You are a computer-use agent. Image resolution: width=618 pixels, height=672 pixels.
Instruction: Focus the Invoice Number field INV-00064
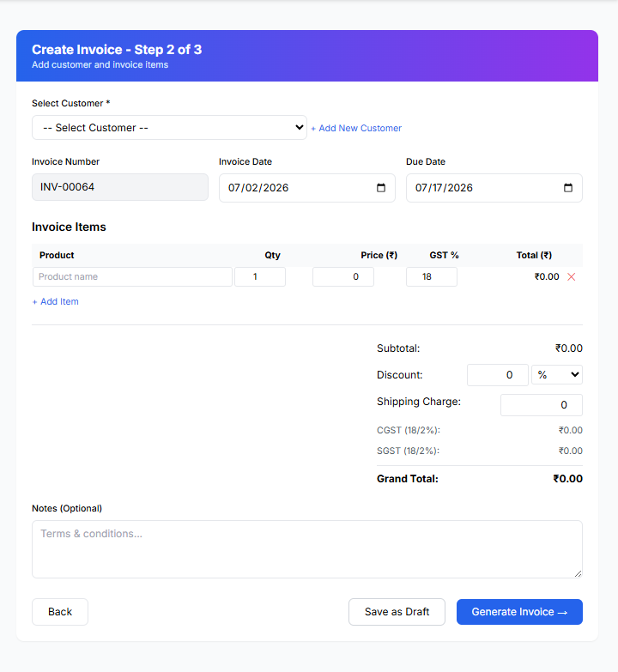pyautogui.click(x=120, y=187)
